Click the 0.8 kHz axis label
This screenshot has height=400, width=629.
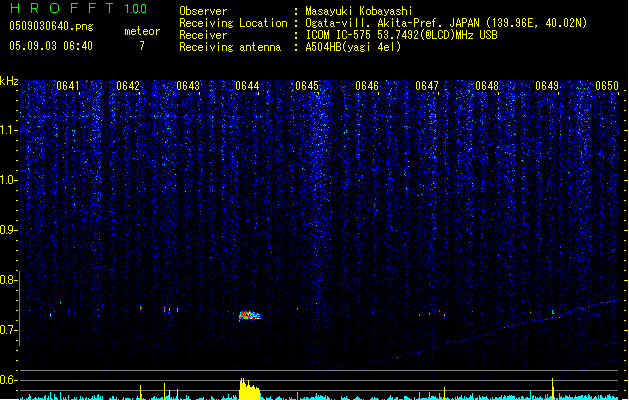coord(8,280)
